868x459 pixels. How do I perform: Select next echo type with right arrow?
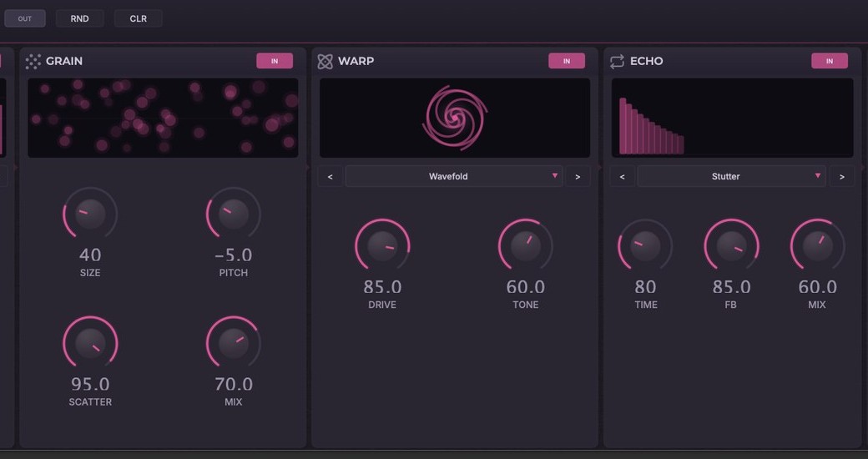tap(842, 176)
